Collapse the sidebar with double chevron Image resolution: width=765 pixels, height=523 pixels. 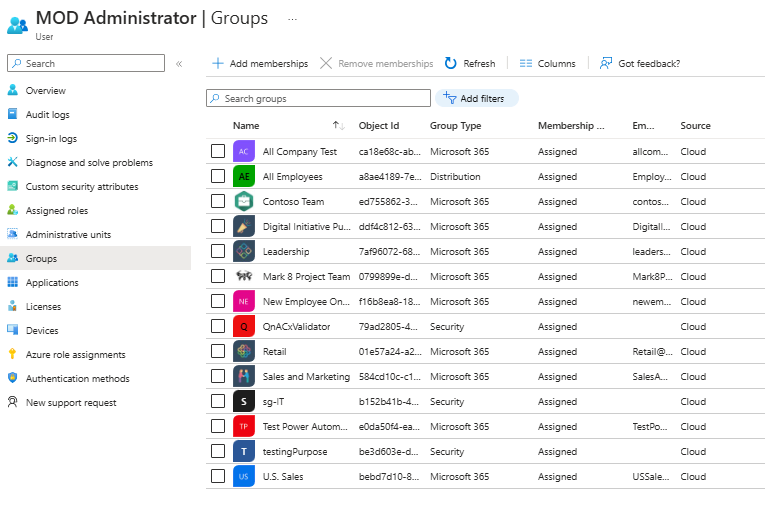pos(179,64)
